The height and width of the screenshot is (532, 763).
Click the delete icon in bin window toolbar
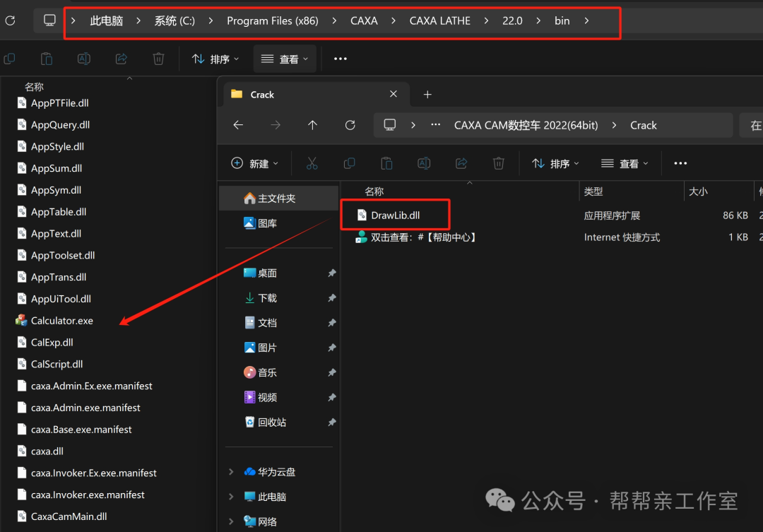tap(159, 59)
